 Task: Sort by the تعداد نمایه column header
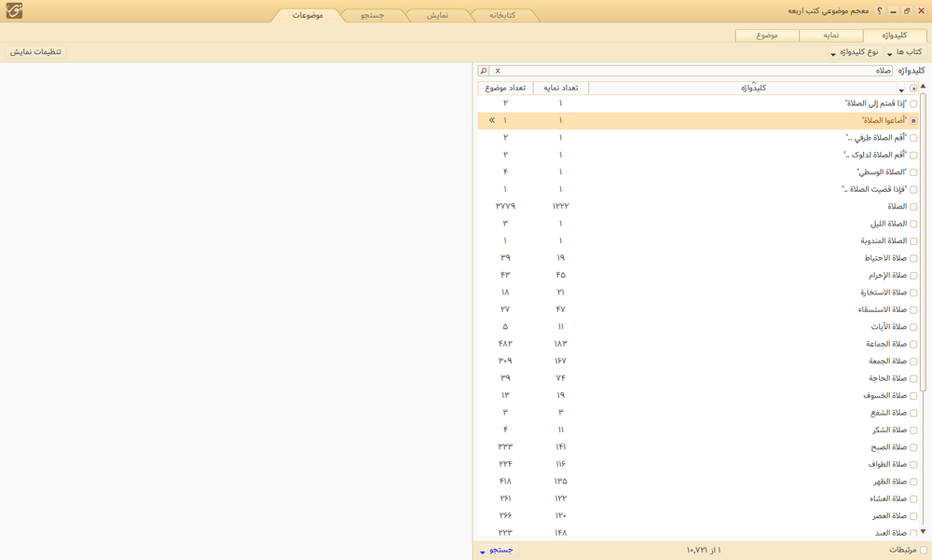[560, 88]
